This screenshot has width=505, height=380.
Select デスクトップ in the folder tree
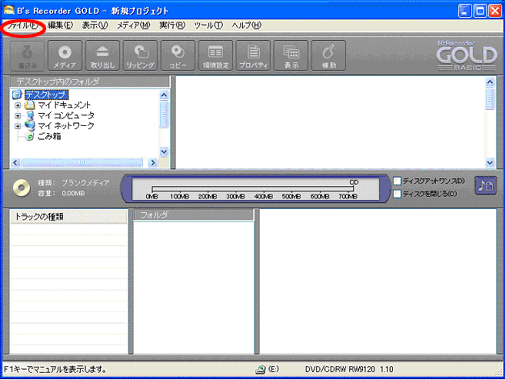(47, 95)
